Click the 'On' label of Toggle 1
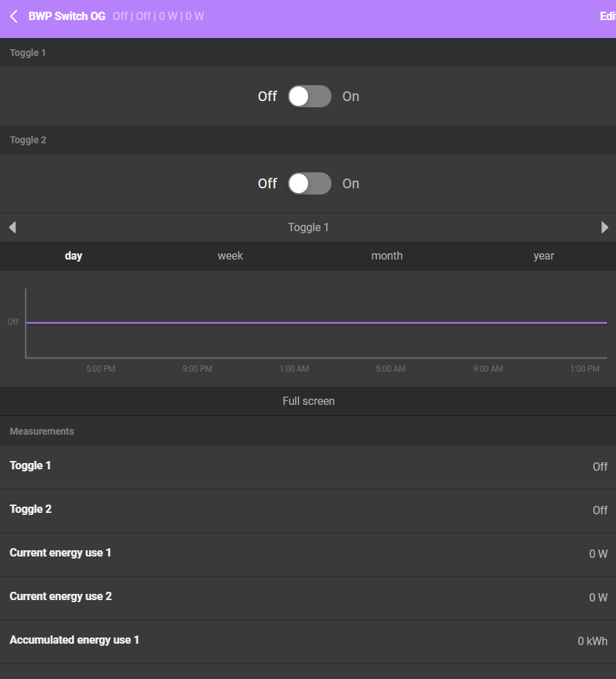 click(351, 96)
